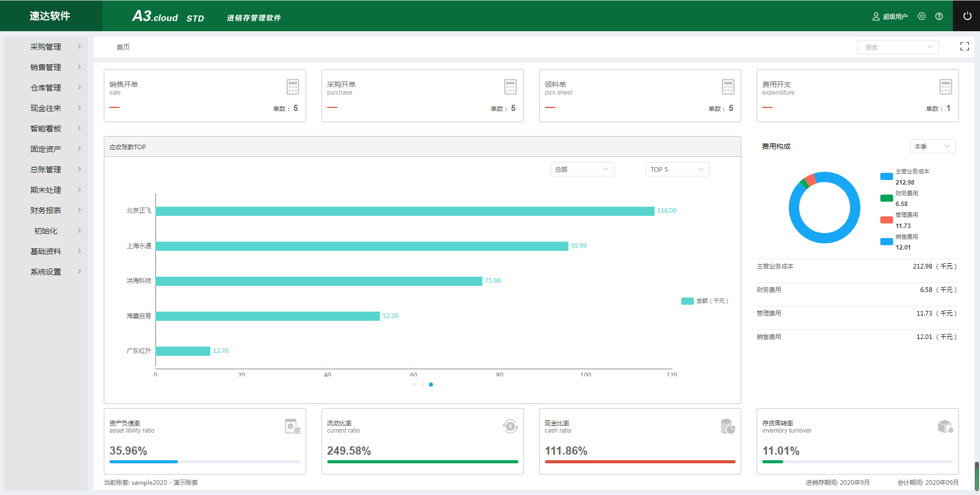Open the settings gear icon
The width and height of the screenshot is (980, 495).
tap(921, 16)
